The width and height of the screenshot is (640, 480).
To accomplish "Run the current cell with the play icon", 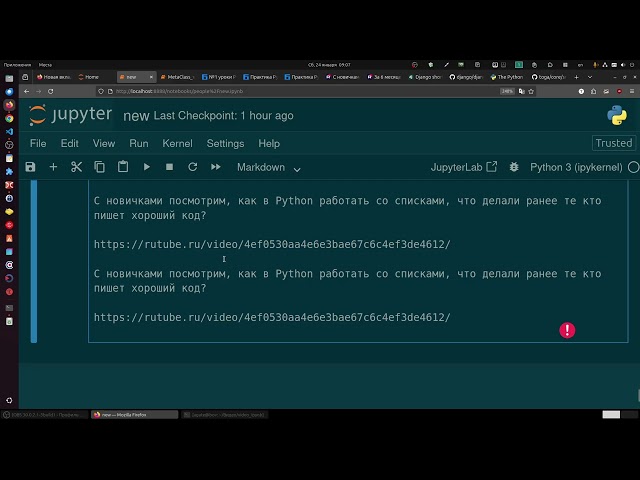I will (x=147, y=167).
